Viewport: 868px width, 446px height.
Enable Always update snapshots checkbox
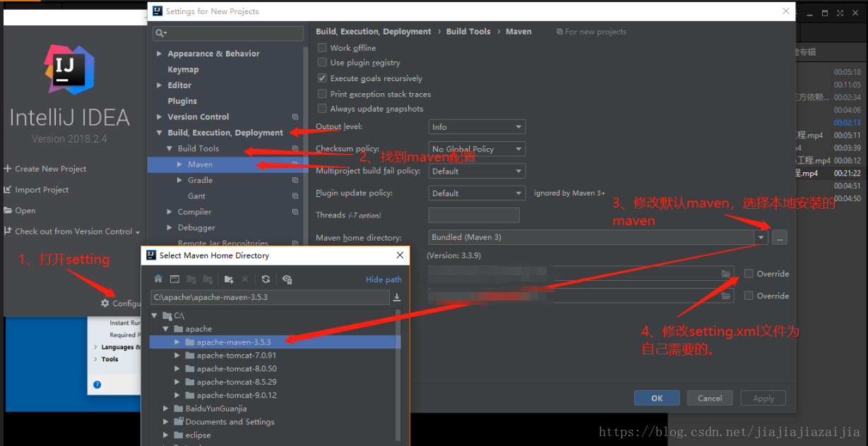[x=322, y=109]
